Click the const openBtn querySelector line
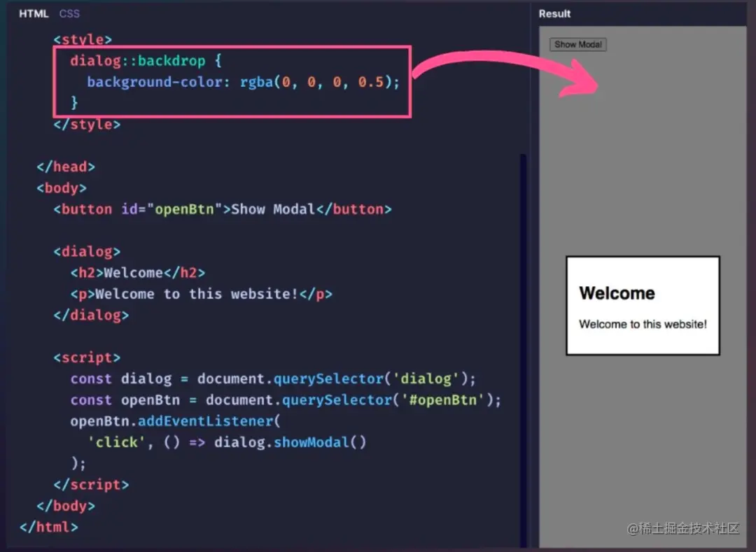Viewport: 756px width, 552px height. (286, 399)
